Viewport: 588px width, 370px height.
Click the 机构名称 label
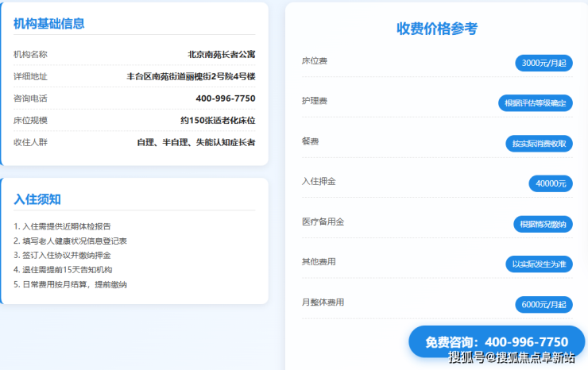(30, 54)
